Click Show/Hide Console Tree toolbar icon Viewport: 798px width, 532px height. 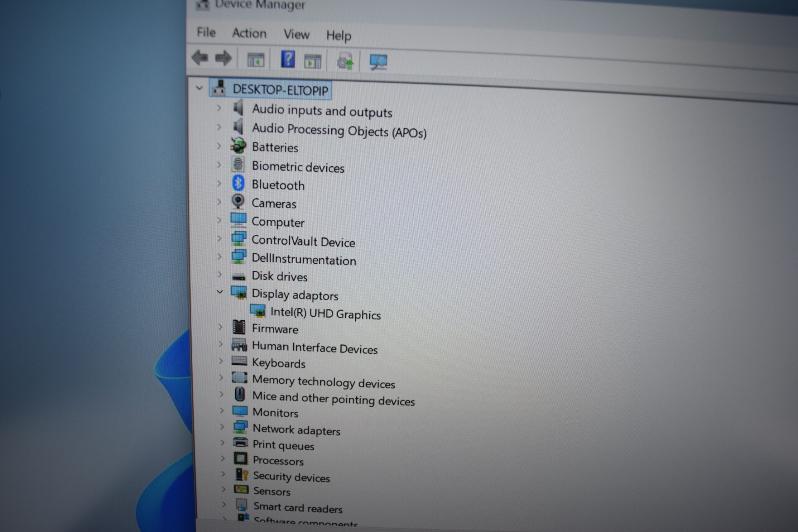pyautogui.click(x=256, y=60)
